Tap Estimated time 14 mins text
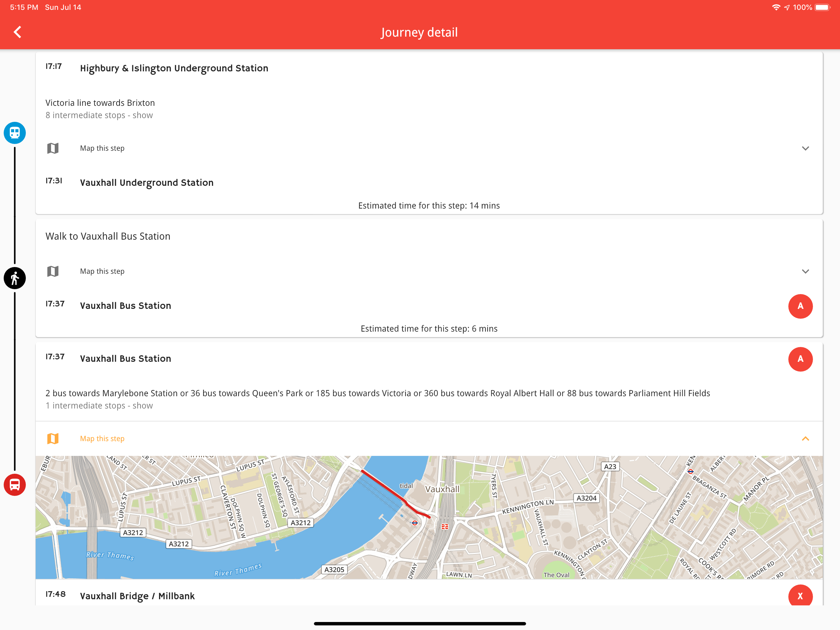 429,205
